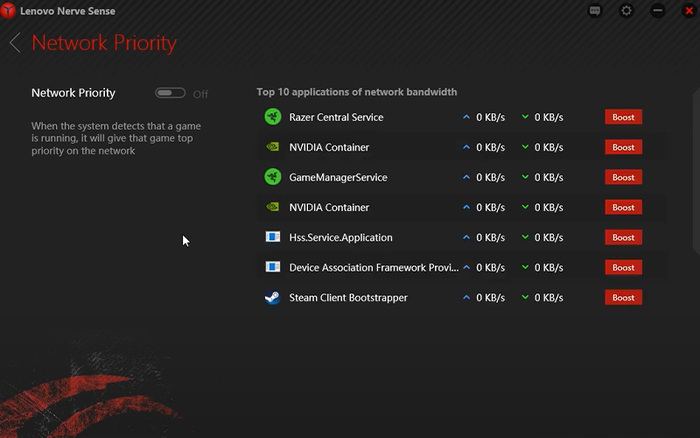Click upload arrow for Hss.Service.Application

coord(467,237)
